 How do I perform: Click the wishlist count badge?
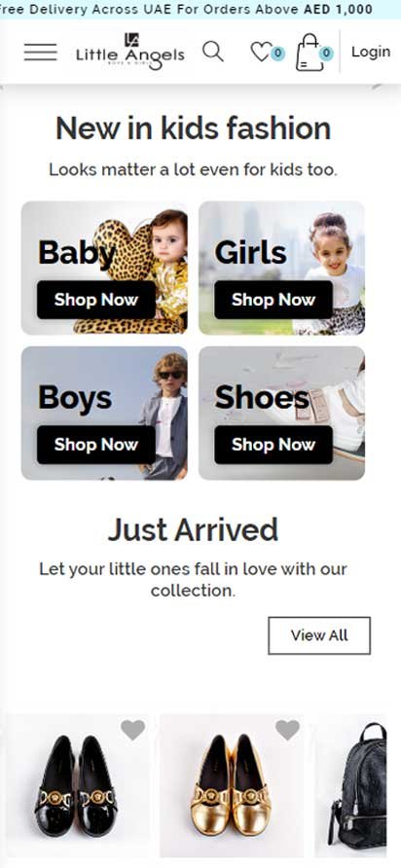277,54
